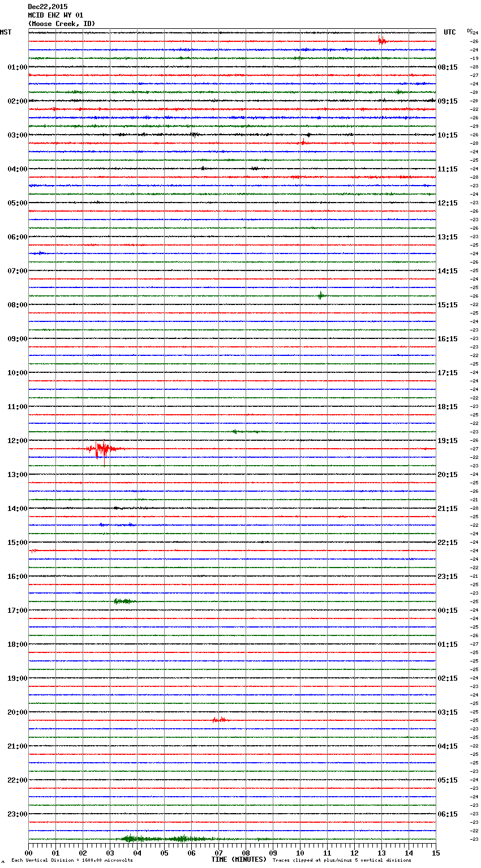Click the 01:00 MST hour label
The image size is (481, 868).
point(17,67)
